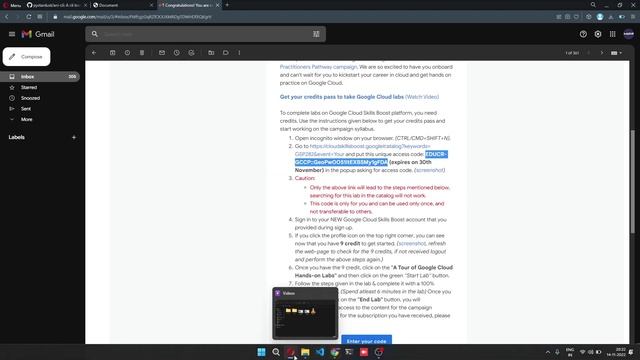This screenshot has width=640, height=360.
Task: Go to the next email arrow
Action: [x=601, y=53]
